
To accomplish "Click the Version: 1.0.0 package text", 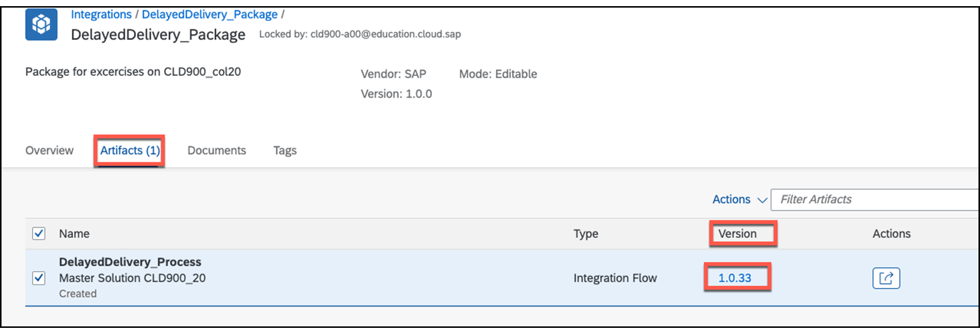I will click(396, 94).
